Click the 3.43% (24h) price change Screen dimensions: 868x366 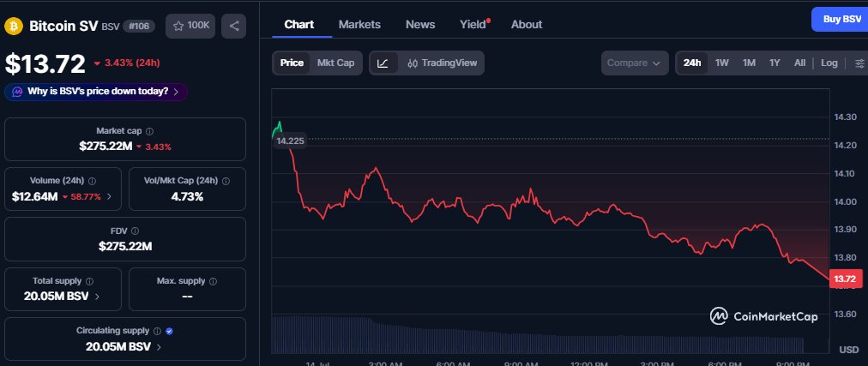(x=127, y=63)
